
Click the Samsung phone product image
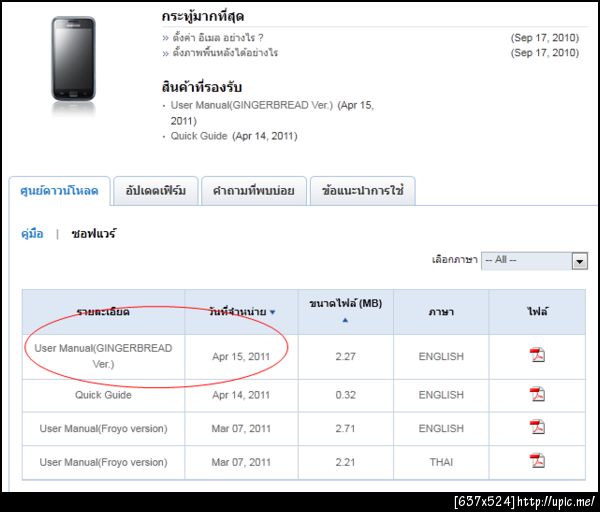73,59
